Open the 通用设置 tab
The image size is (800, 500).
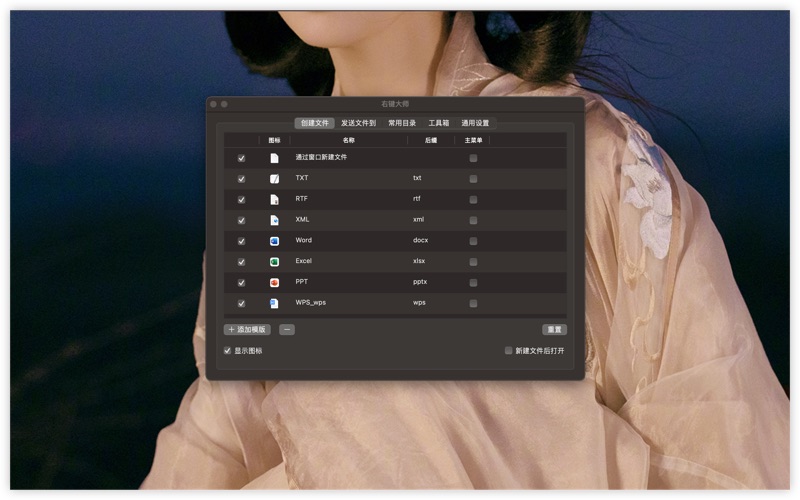coord(475,123)
